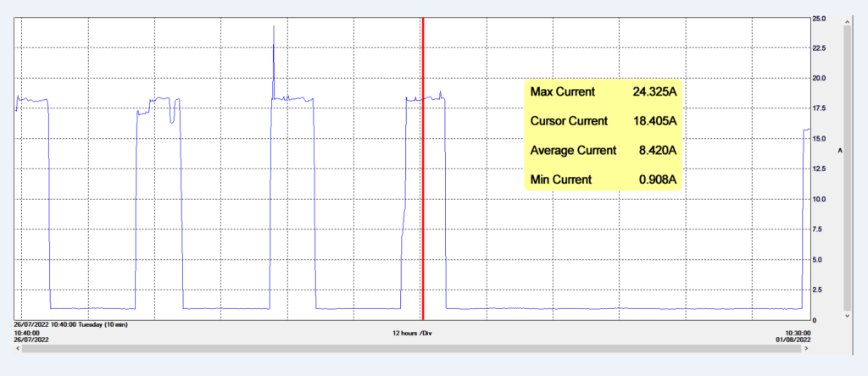
Task: Click the 10:40:00 start time label
Action: (x=28, y=334)
